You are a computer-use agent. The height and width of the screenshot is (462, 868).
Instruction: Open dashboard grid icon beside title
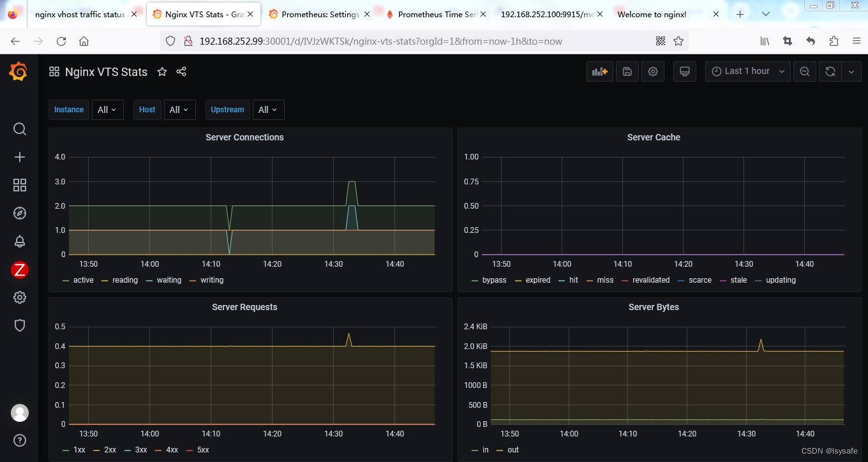click(54, 72)
